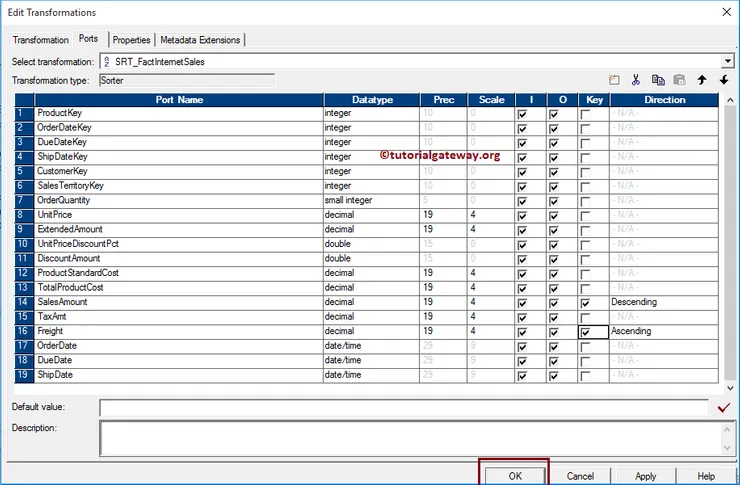Screen dimensions: 740x485
Task: Click the Help button
Action: click(706, 476)
